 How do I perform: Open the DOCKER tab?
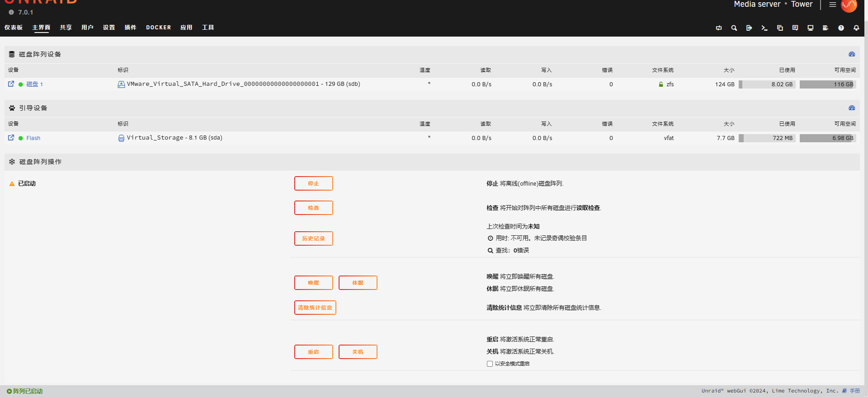tap(159, 28)
